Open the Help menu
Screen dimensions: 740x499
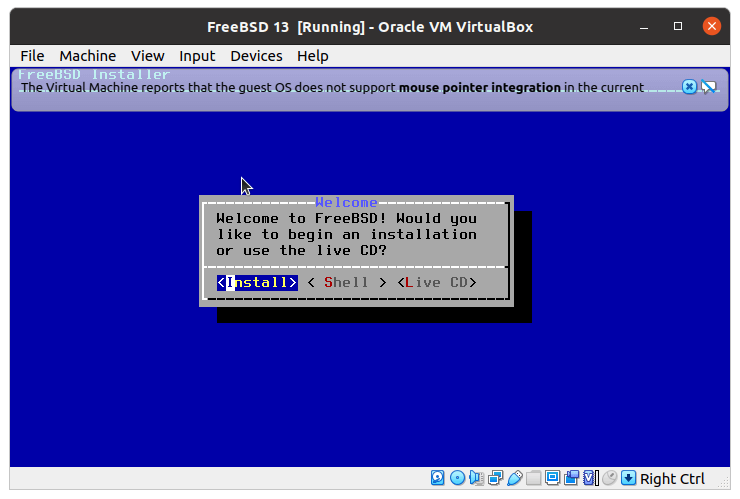click(312, 56)
